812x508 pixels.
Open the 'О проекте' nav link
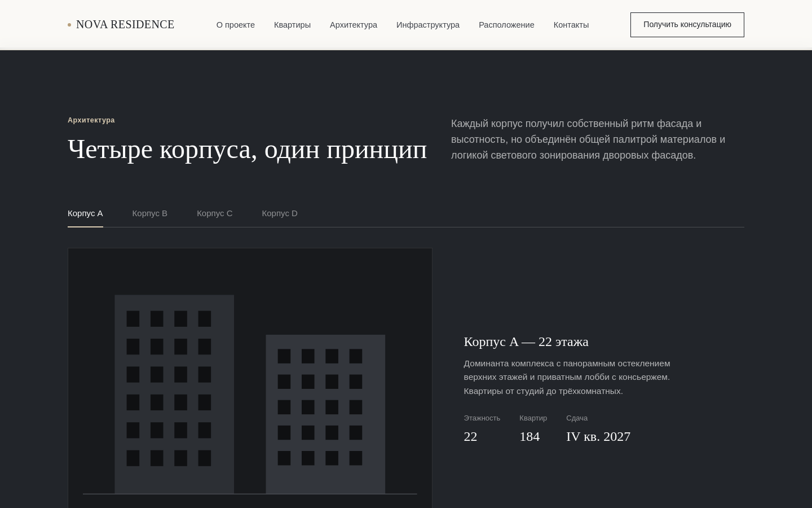(x=236, y=25)
